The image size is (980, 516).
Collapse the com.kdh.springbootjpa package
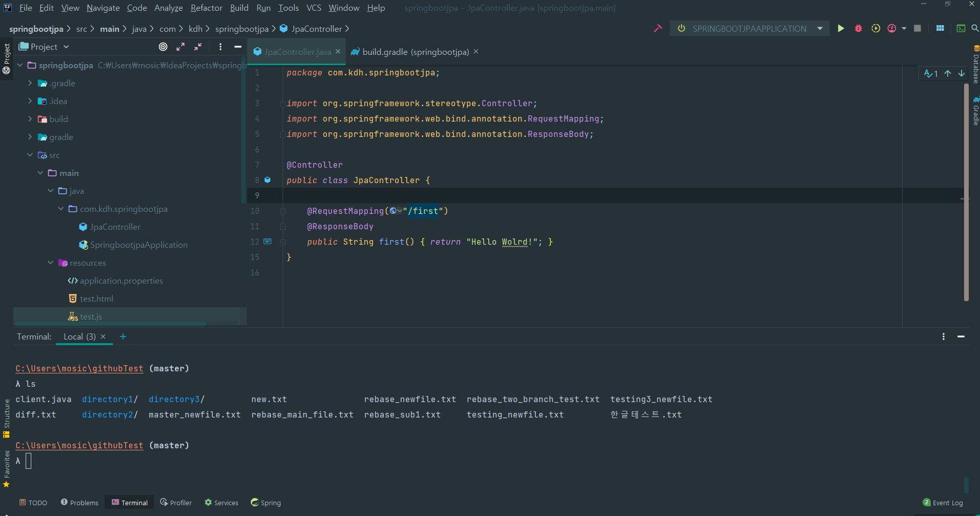[x=61, y=209]
